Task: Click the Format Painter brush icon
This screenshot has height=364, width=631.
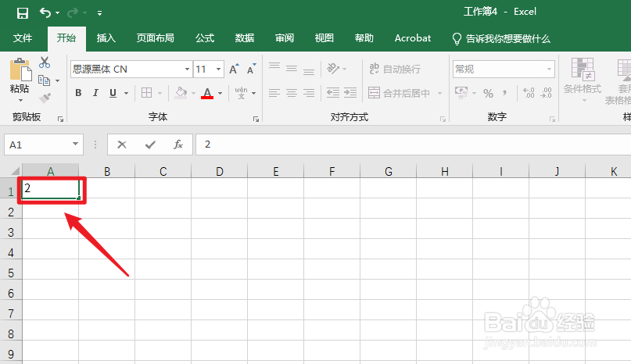Action: pos(45,98)
